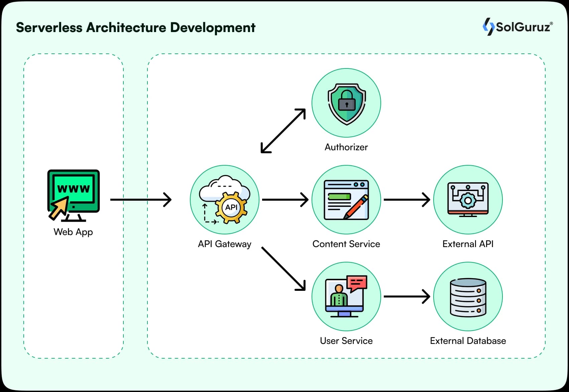Click the "User Service" label

[x=346, y=341]
